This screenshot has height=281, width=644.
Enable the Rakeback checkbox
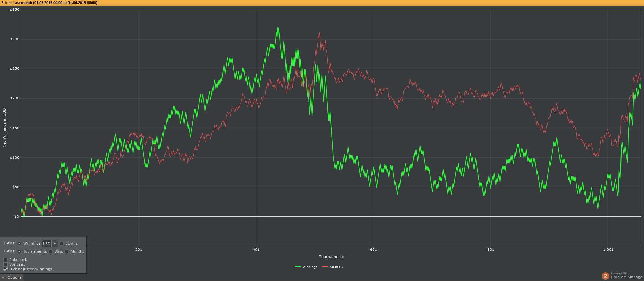[x=6, y=260]
